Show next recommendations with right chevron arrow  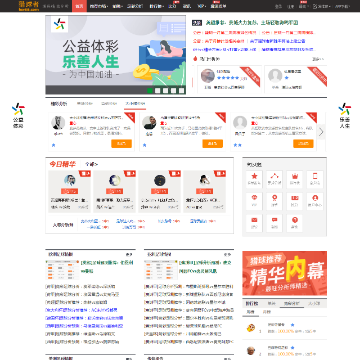click(x=321, y=132)
